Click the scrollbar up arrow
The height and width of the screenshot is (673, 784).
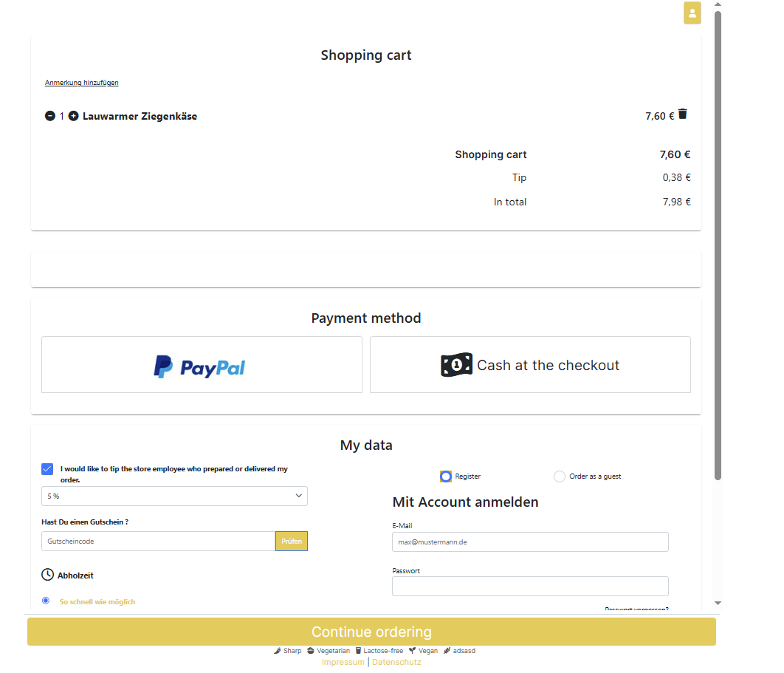718,4
